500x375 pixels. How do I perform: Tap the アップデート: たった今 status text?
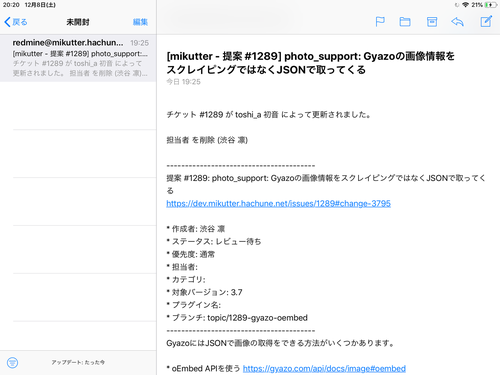point(78,362)
